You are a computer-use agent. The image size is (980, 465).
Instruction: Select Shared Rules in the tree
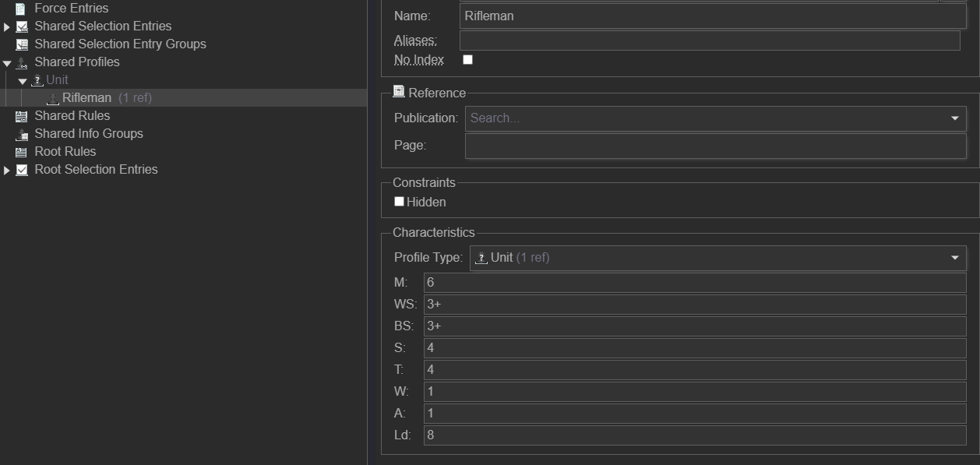(72, 116)
